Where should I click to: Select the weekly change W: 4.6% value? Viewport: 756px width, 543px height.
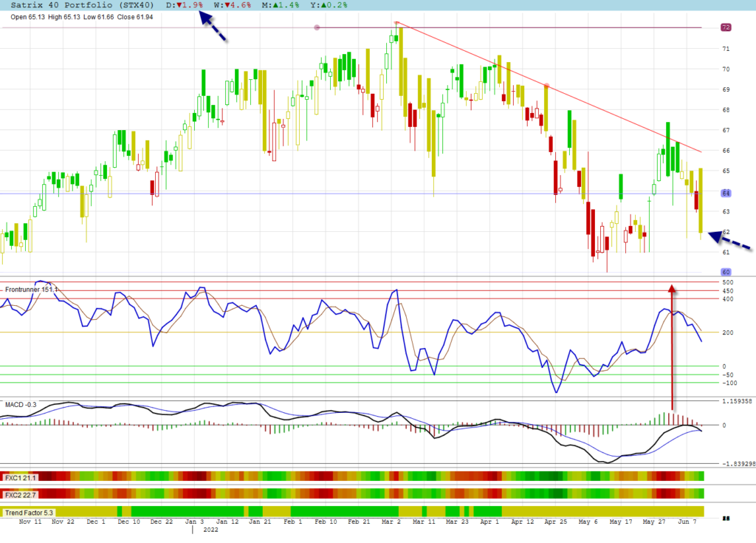pos(233,5)
